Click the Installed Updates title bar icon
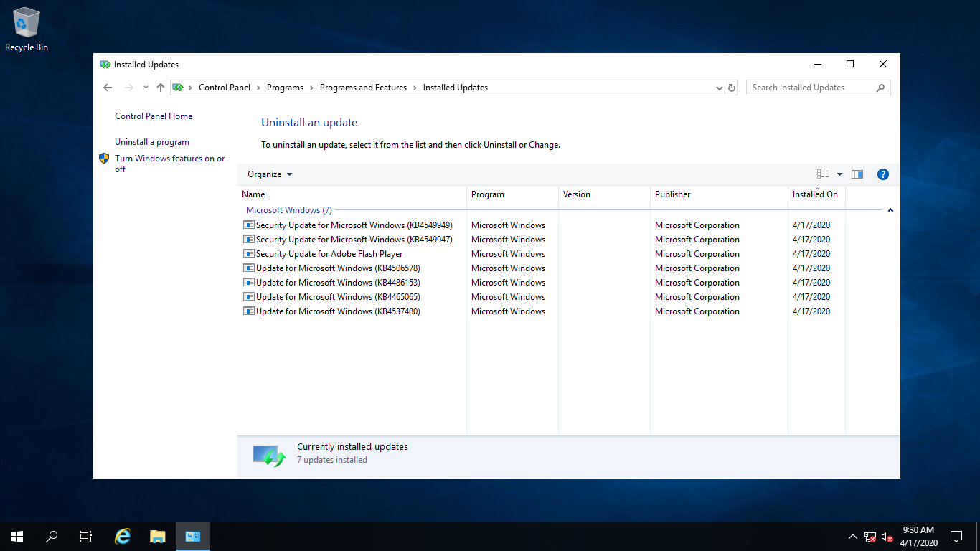 click(105, 65)
